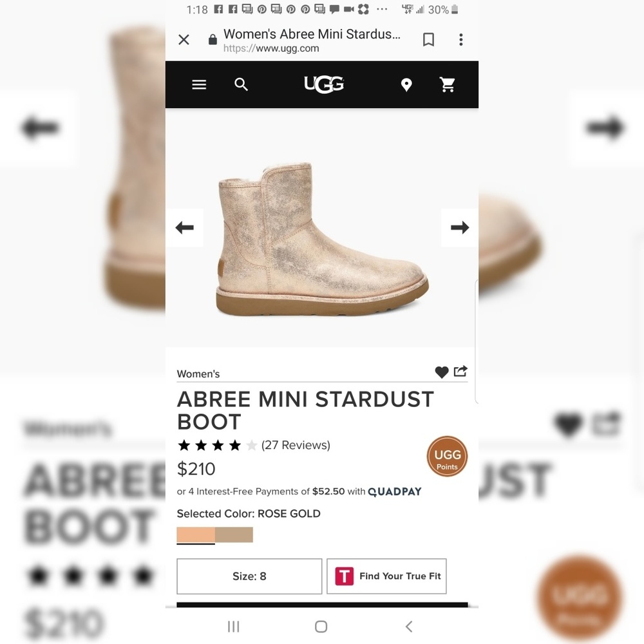This screenshot has width=644, height=644.
Task: Bookmark this page in the browser
Action: (428, 40)
